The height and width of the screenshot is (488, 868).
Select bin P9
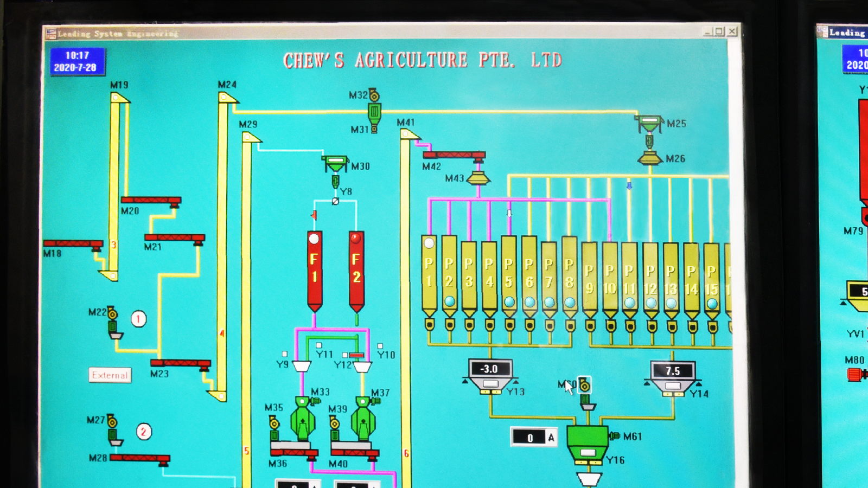click(590, 280)
